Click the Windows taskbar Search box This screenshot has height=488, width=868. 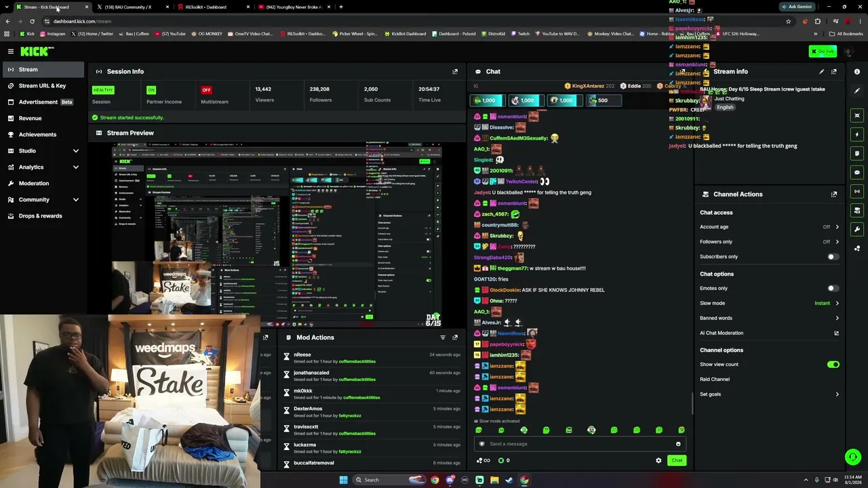(388, 480)
